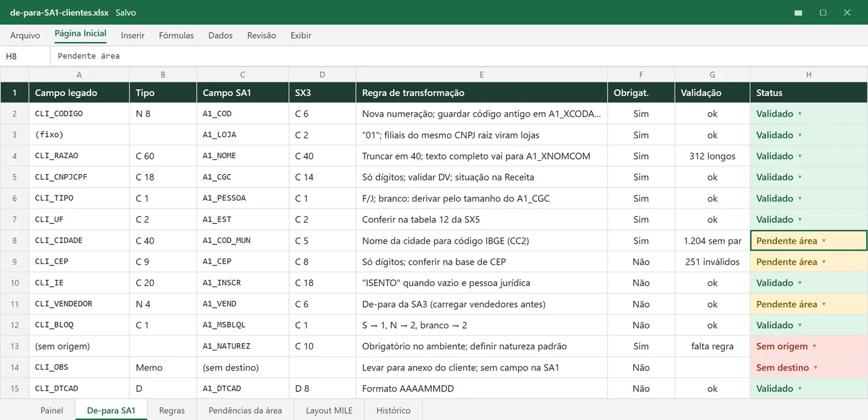The height and width of the screenshot is (420, 868).
Task: Open the Dados ribbon tab
Action: [220, 35]
